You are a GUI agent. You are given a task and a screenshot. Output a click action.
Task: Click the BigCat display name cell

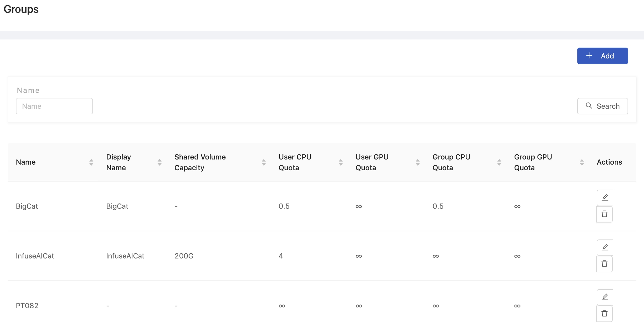click(117, 206)
